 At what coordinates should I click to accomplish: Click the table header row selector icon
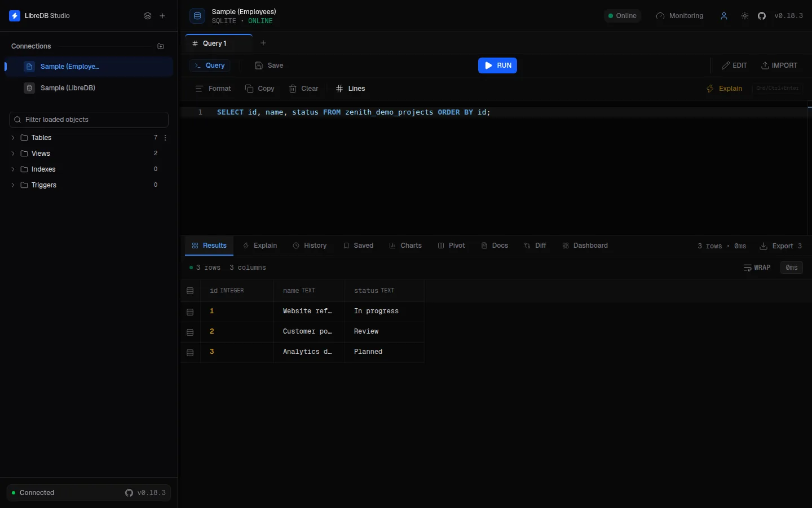(x=190, y=291)
